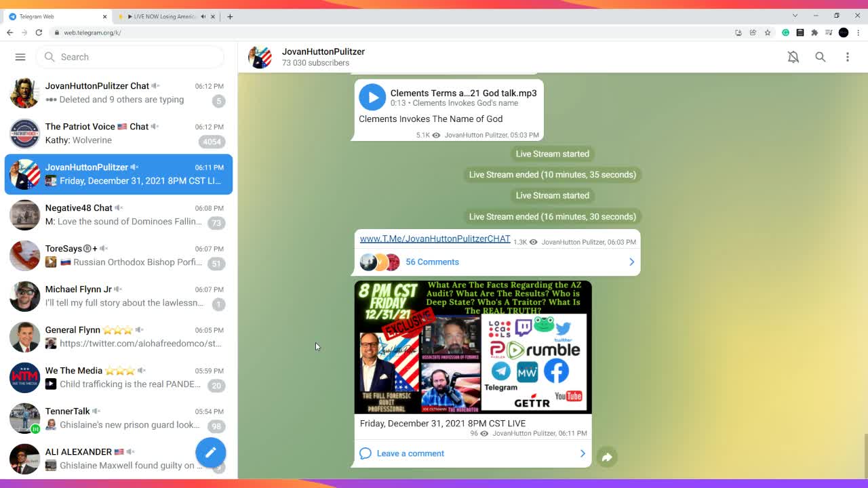Click the 4054 unread badge on Patriot Voice
The height and width of the screenshot is (488, 868).
coord(212,142)
